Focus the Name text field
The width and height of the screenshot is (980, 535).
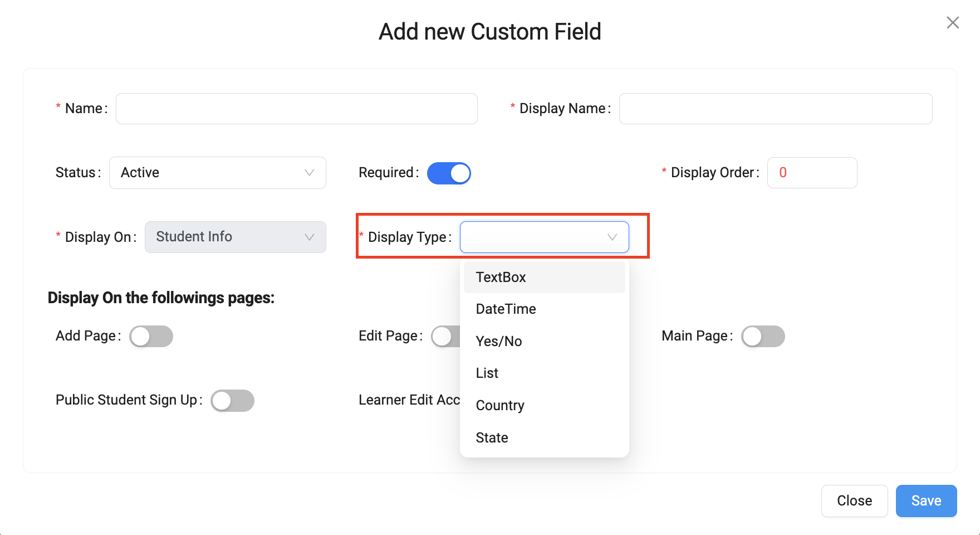tap(296, 109)
